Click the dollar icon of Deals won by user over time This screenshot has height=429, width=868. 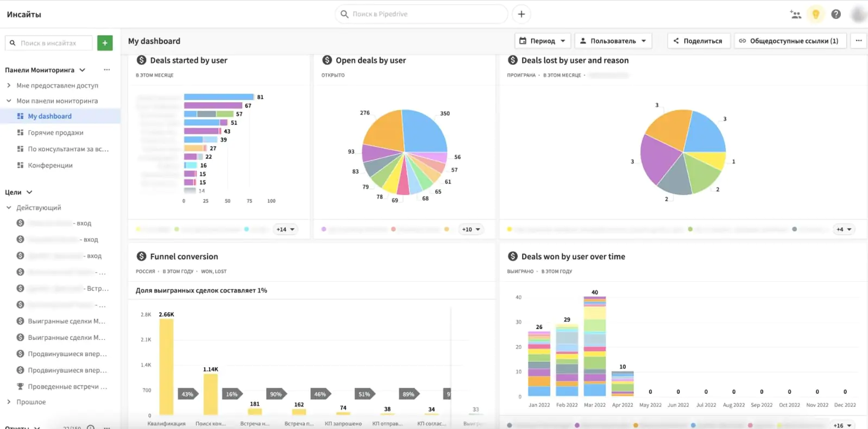tap(513, 256)
